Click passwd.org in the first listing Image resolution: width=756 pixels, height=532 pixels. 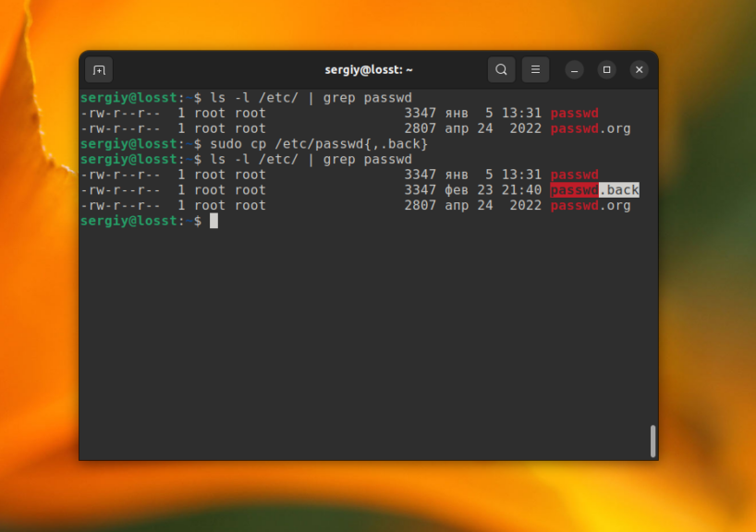(x=590, y=128)
